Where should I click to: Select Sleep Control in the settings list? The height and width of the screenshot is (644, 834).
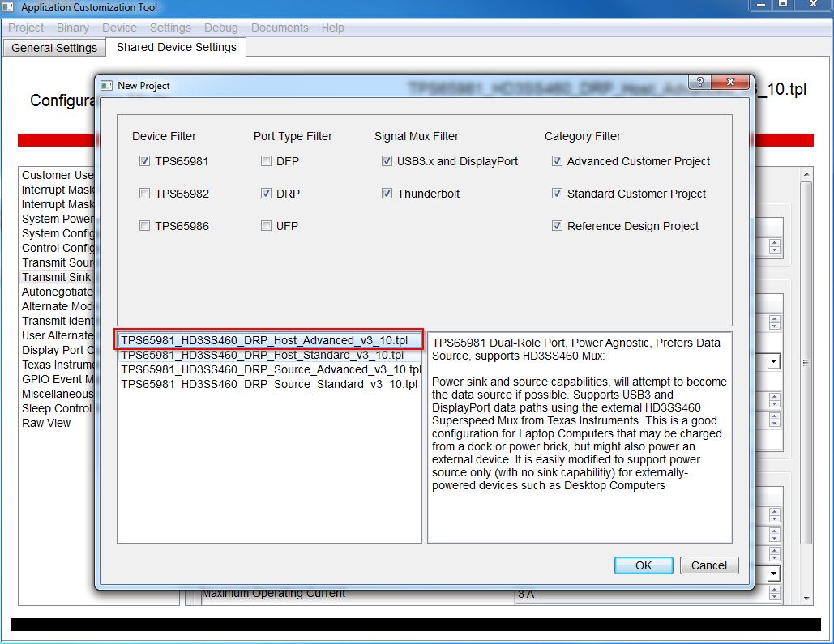[x=58, y=408]
